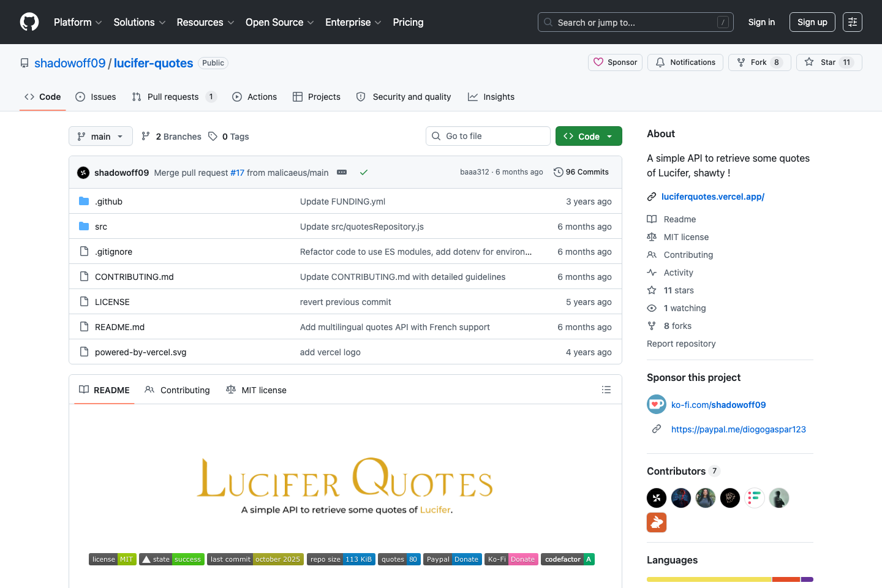Viewport: 882px width, 588px height.
Task: Click the GitHub logo in the header
Action: click(29, 21)
